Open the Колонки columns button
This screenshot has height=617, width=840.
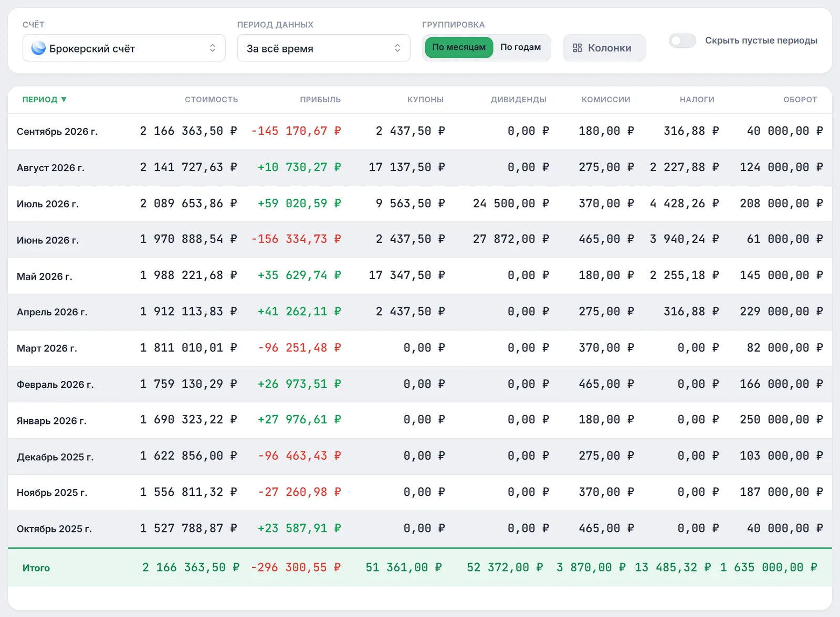(604, 48)
